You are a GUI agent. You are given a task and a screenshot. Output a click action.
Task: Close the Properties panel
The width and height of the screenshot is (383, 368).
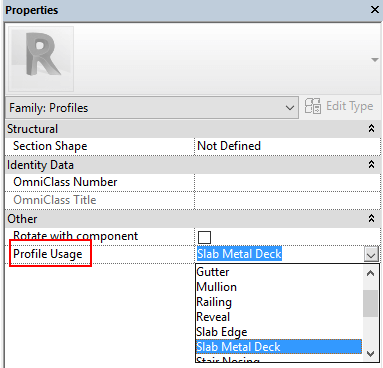[x=375, y=10]
